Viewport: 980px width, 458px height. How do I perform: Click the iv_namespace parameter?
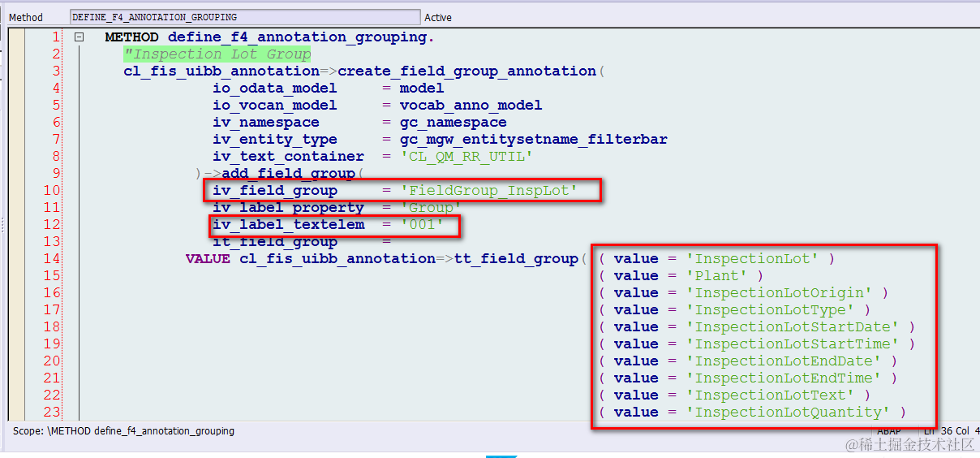click(266, 123)
